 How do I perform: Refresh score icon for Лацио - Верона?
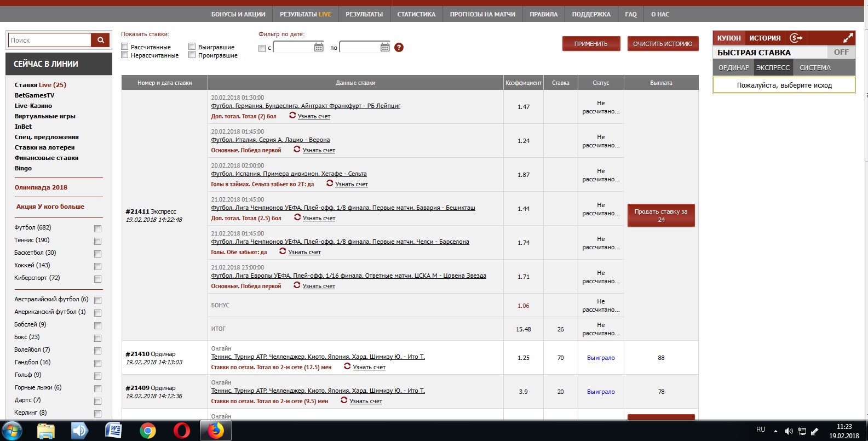297,150
